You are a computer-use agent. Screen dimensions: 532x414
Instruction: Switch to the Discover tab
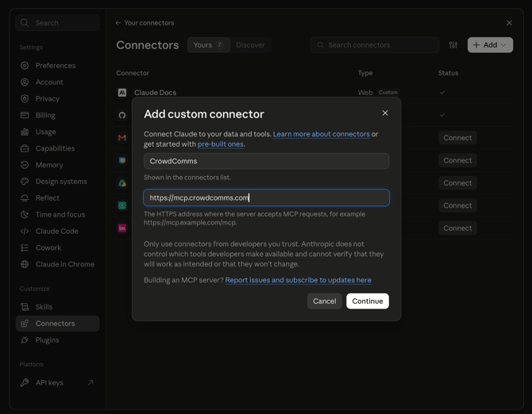pyautogui.click(x=250, y=44)
